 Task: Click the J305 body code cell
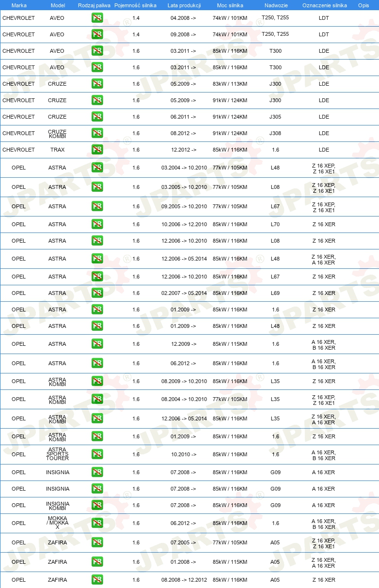[275, 117]
